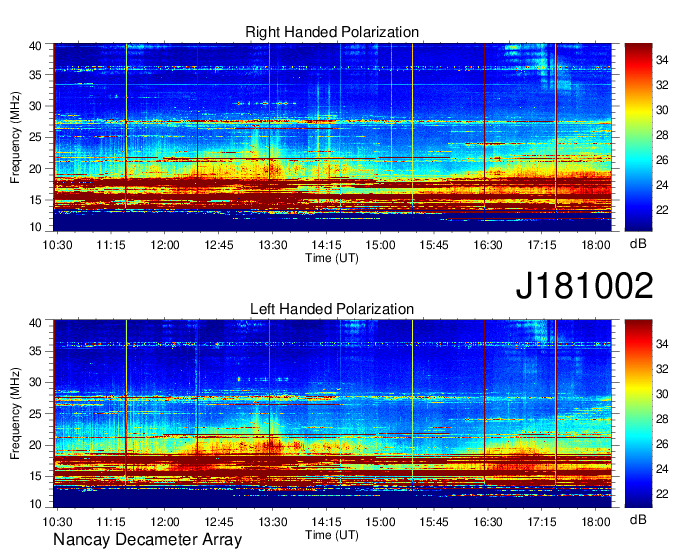Click the dB unit under the lower colorbar

pos(638,519)
